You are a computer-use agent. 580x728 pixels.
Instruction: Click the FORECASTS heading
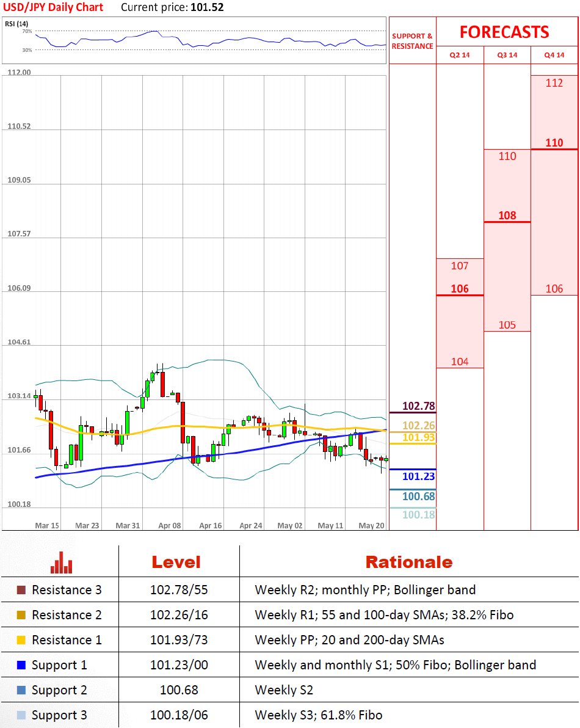pyautogui.click(x=504, y=32)
